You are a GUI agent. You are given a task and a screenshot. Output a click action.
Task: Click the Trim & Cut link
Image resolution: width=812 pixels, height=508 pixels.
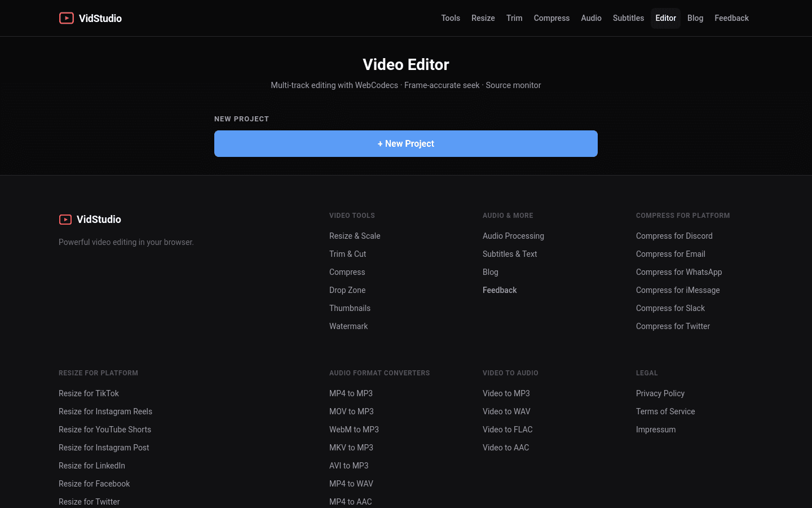coord(347,254)
